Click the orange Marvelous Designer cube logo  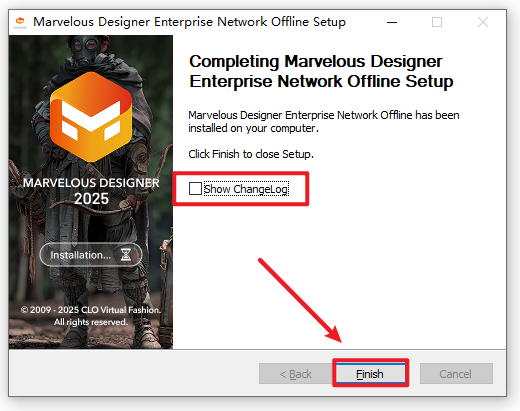click(91, 117)
